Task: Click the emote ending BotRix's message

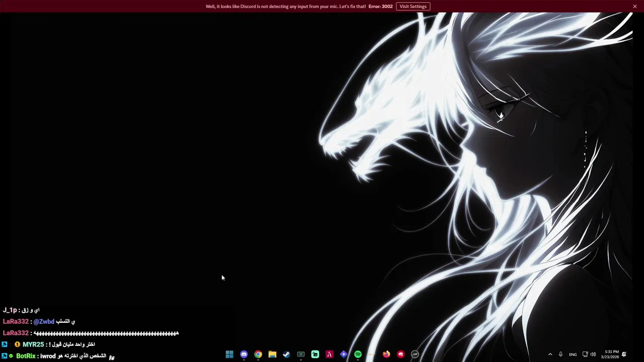Action: (x=112, y=357)
